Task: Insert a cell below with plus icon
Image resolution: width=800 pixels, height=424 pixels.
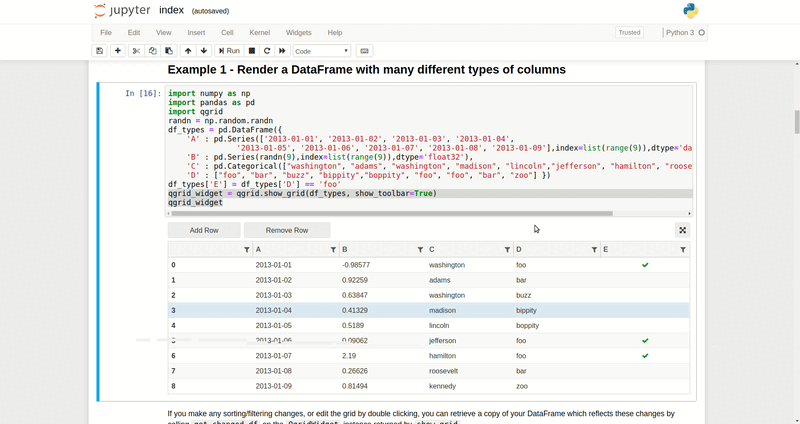Action: click(x=118, y=51)
